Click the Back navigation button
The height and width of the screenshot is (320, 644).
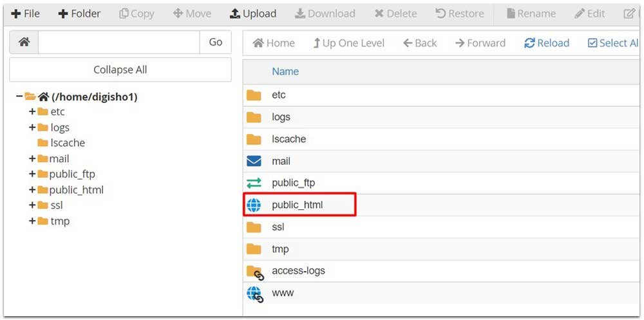[x=419, y=43]
